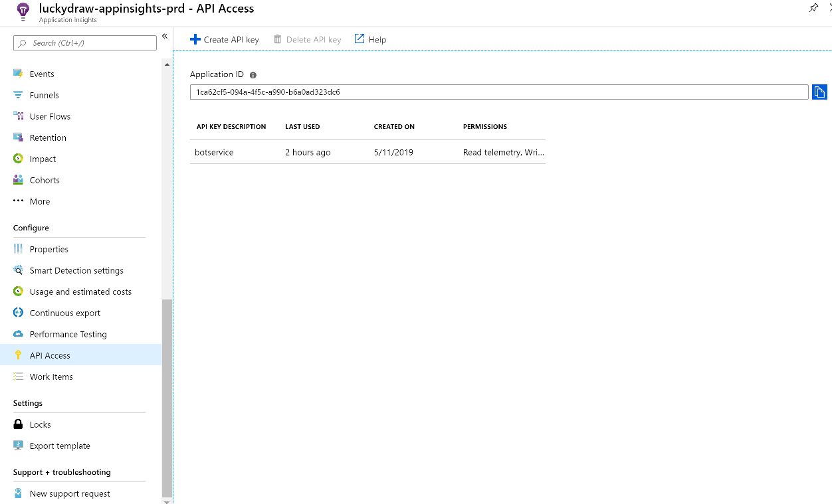Open Smart Detection settings
This screenshot has height=504, width=832.
tap(76, 270)
